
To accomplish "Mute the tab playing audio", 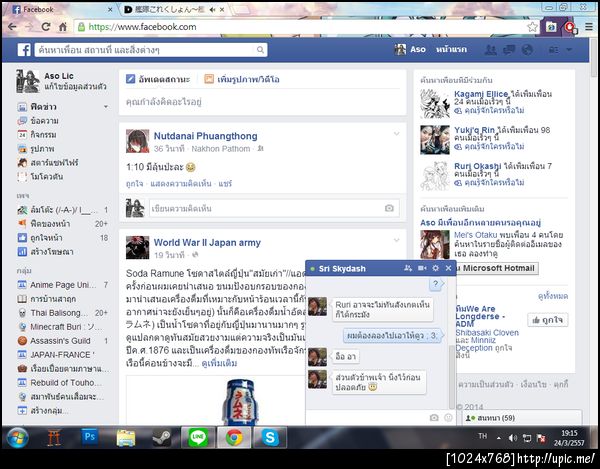I will point(212,10).
